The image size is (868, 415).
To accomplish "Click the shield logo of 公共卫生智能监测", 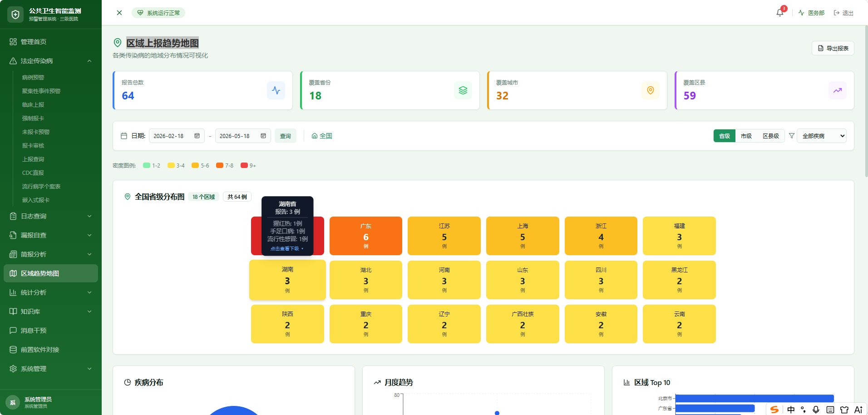I will pos(15,15).
